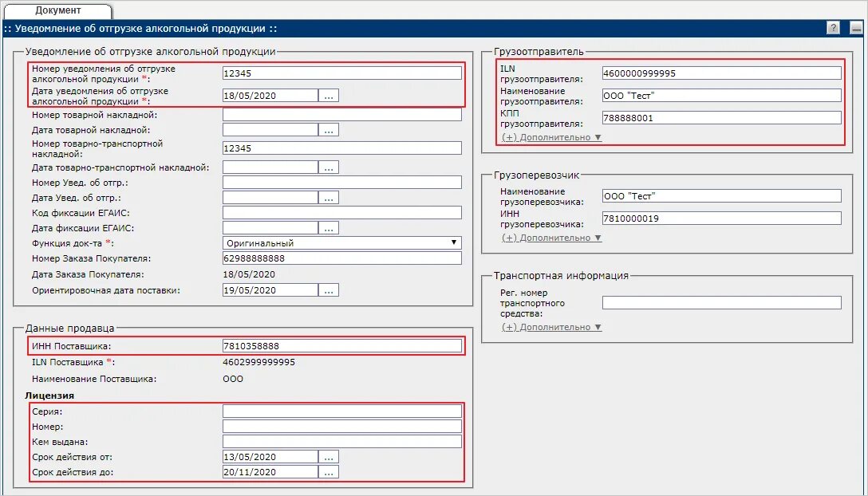Open date picker for Дата Увед. об отгр.
Viewport: 868px width, 496px height.
coord(329,198)
